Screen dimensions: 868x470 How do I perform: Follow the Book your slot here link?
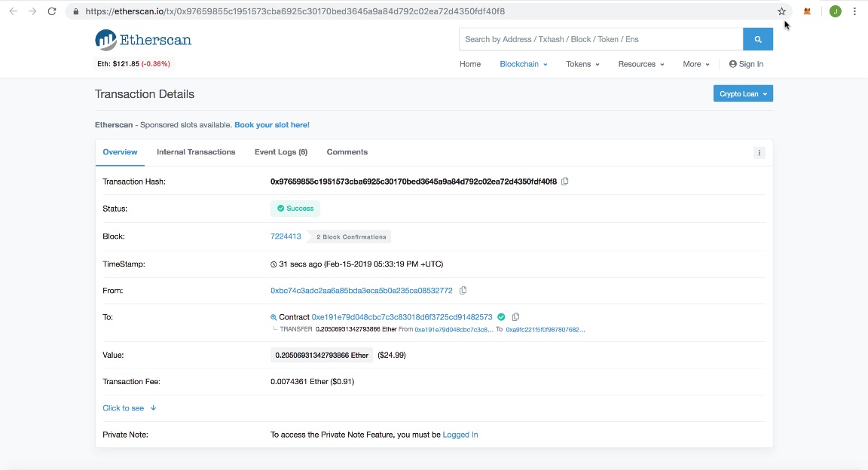coord(272,125)
